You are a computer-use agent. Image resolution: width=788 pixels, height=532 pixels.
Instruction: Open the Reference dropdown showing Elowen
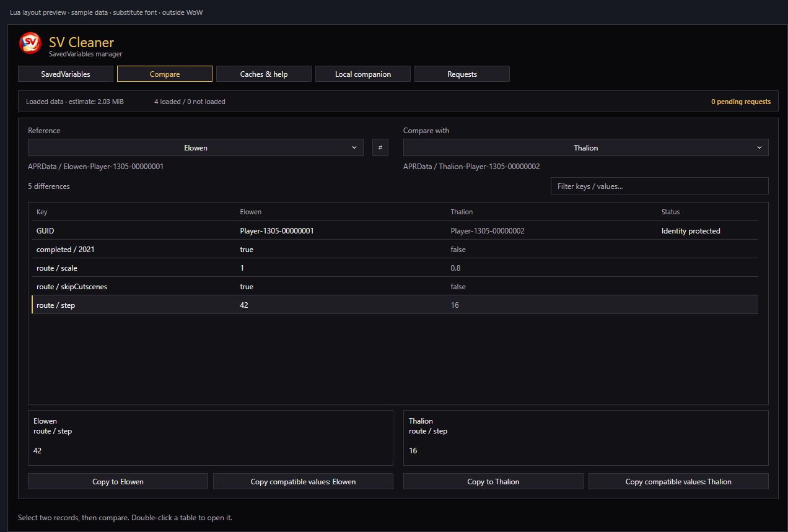[x=196, y=147]
